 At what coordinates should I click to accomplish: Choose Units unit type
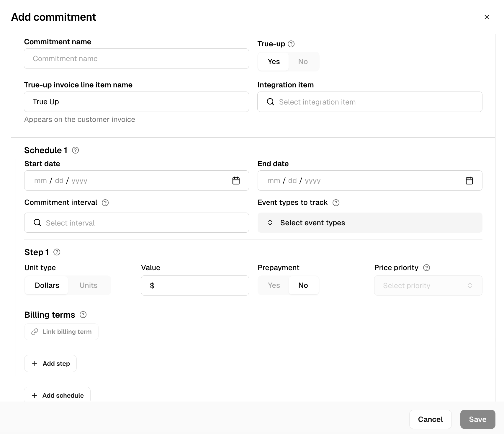89,285
